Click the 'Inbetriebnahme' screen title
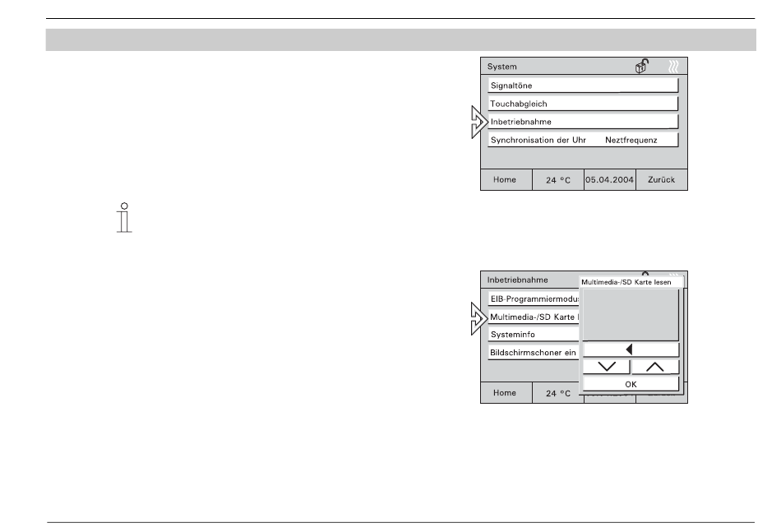781x532 pixels. 517,280
